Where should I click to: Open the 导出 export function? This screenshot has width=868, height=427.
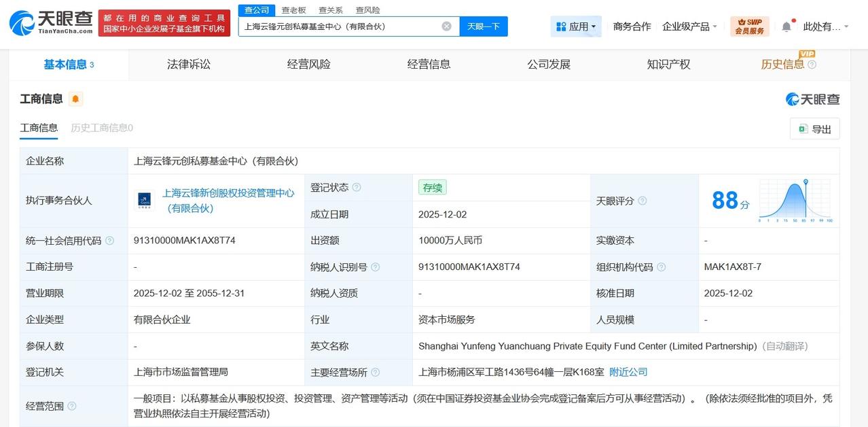(814, 129)
